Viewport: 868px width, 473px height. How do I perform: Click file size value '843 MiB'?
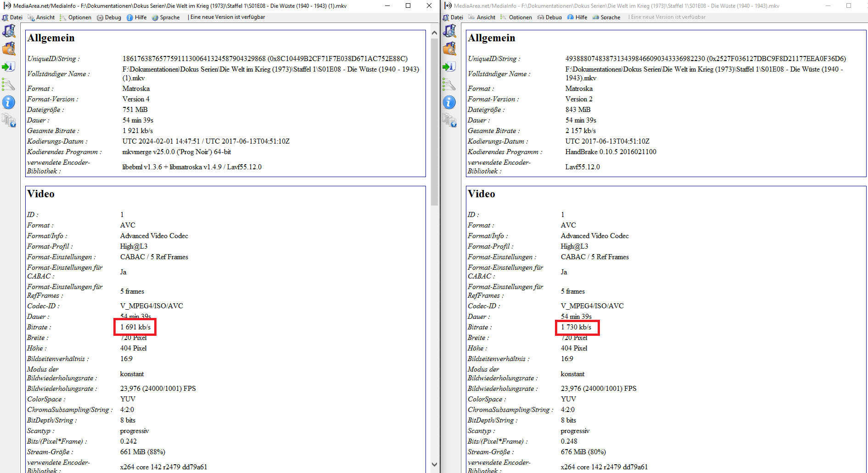(x=578, y=110)
